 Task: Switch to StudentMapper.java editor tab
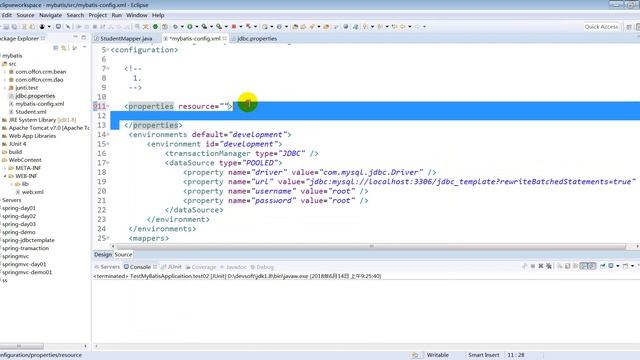coord(126,38)
